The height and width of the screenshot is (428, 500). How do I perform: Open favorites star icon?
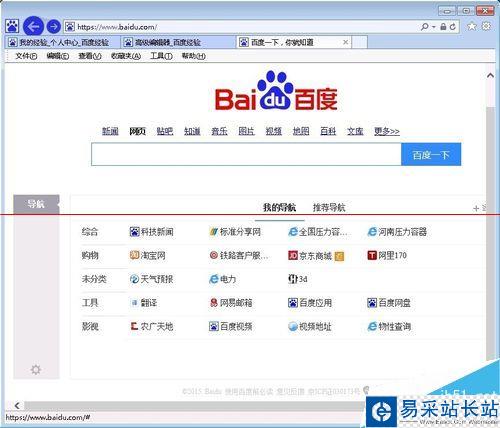(472, 26)
